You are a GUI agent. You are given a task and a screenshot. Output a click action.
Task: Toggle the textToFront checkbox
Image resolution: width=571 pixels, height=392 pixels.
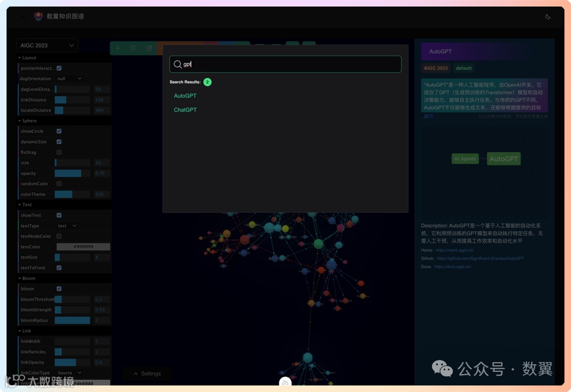click(59, 267)
